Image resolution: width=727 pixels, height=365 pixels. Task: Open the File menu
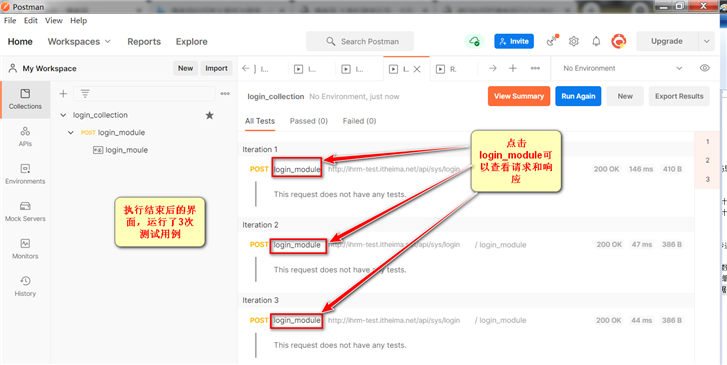[10, 20]
